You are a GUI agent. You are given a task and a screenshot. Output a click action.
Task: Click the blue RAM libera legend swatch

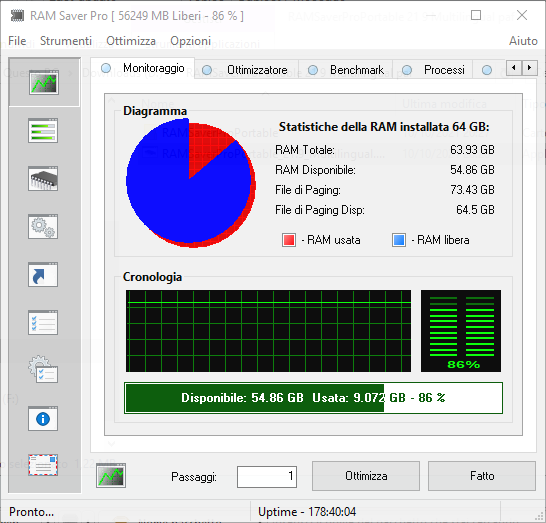pos(399,240)
